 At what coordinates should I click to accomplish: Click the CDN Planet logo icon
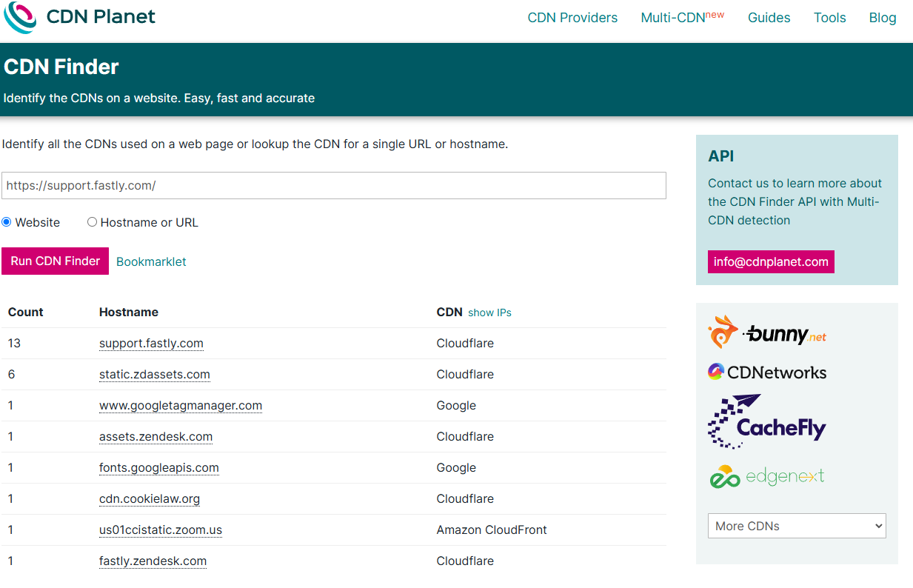tap(20, 18)
